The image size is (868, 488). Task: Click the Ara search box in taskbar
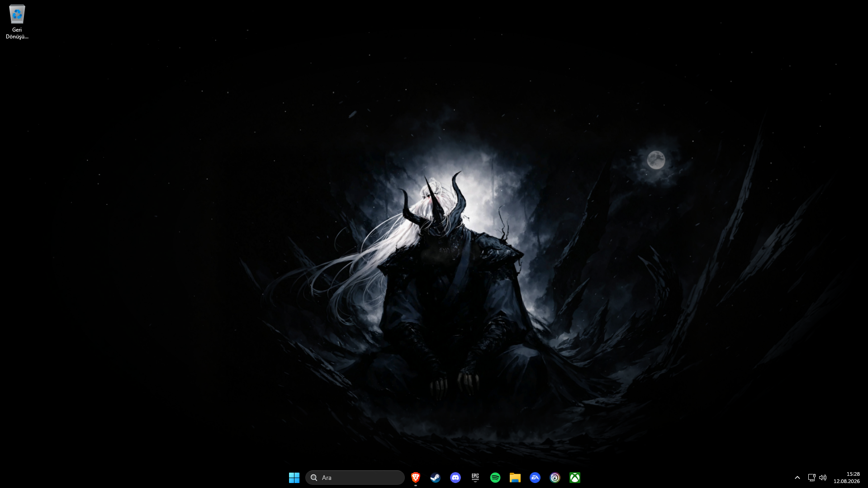355,478
